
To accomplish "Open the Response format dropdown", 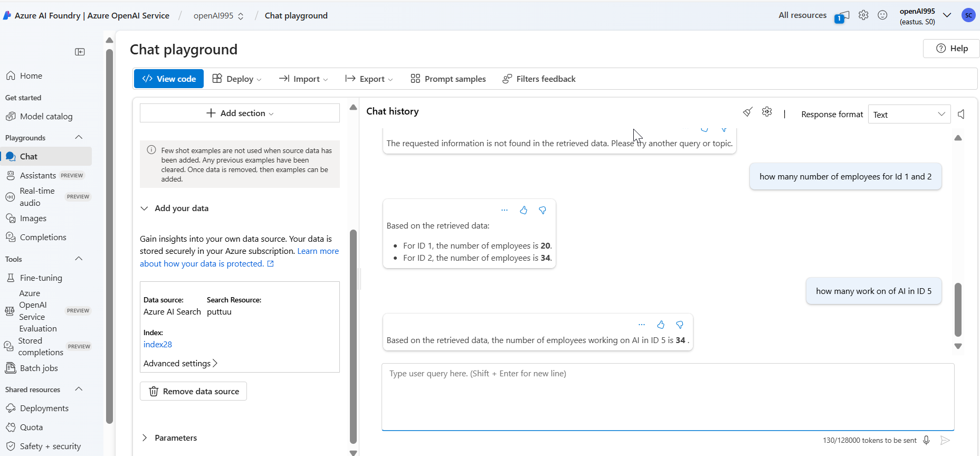I will (909, 115).
